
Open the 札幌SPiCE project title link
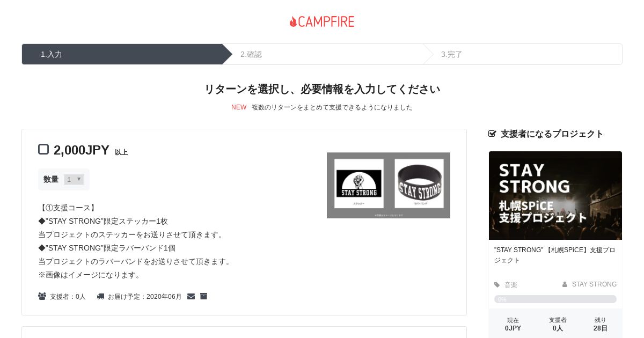point(555,255)
